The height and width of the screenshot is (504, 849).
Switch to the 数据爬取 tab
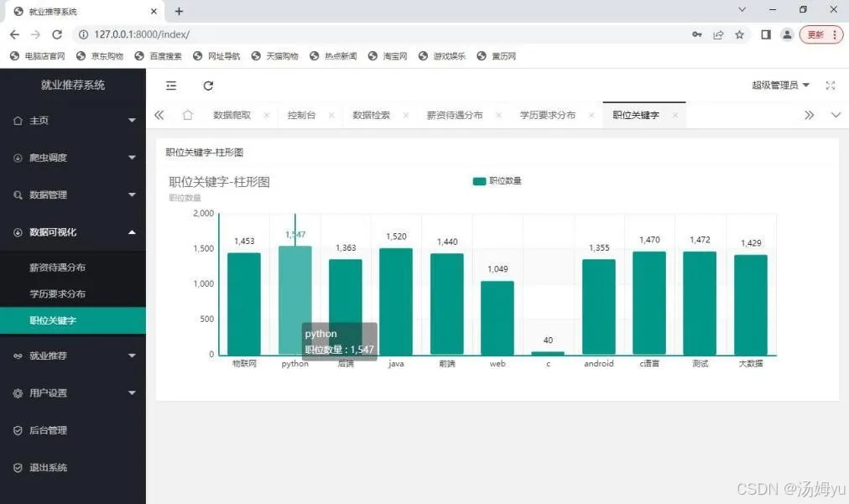[x=232, y=115]
